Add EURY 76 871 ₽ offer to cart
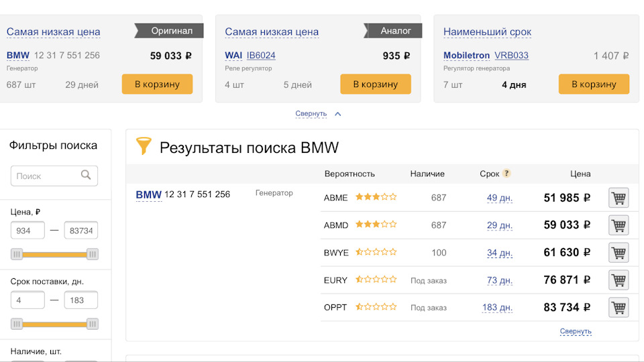This screenshot has width=644, height=362. (619, 280)
